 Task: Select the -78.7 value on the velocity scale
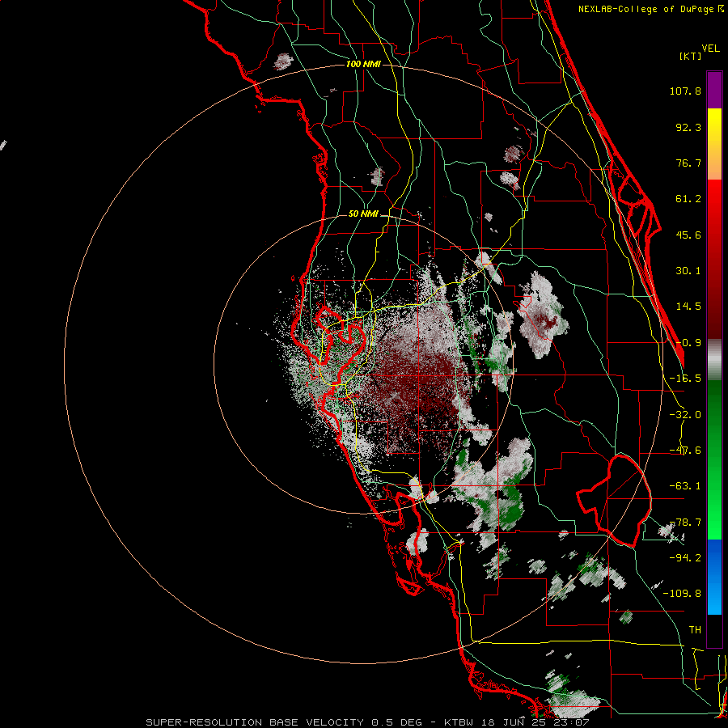coord(685,523)
